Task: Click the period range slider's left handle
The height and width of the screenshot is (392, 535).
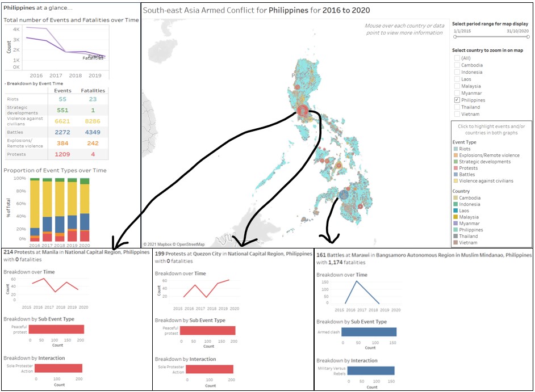Action: click(x=454, y=37)
